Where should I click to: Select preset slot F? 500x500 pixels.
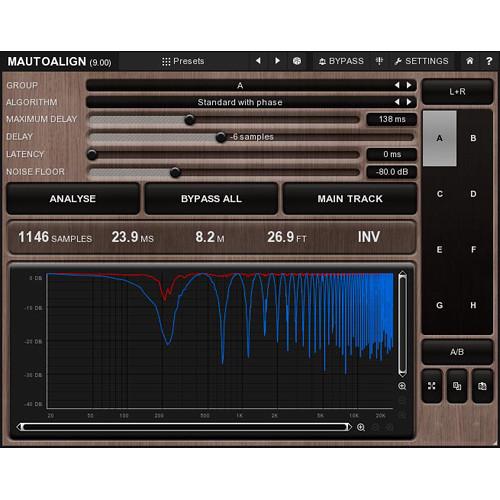[x=473, y=250]
